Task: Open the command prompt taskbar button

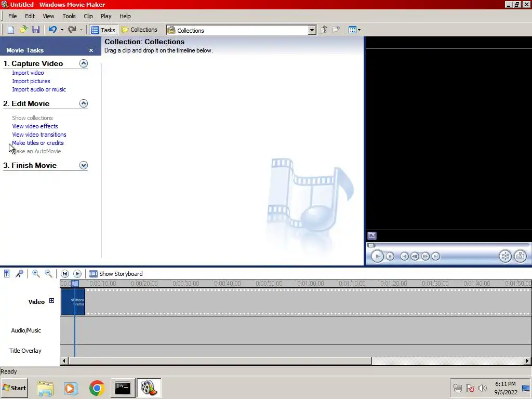Action: (x=123, y=388)
